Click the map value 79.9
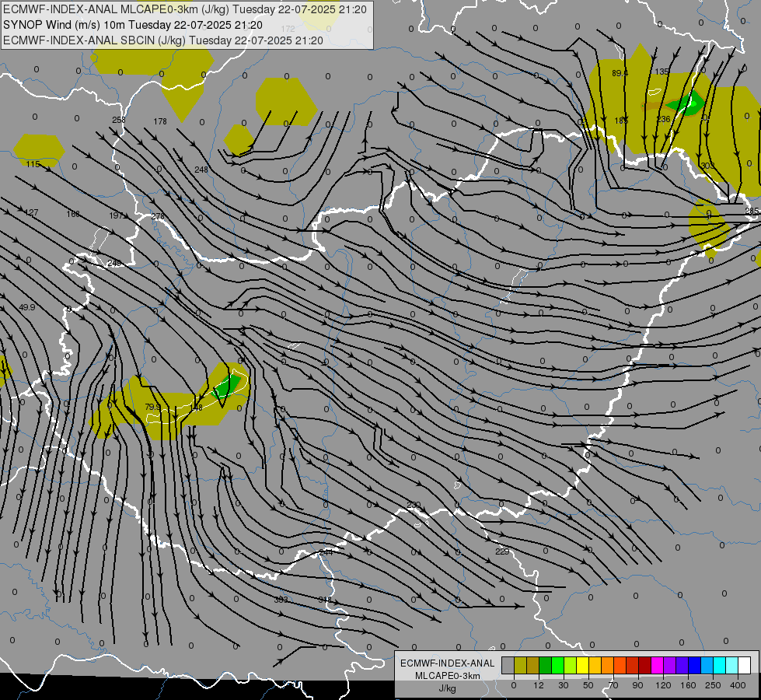761x700 pixels. click(153, 407)
